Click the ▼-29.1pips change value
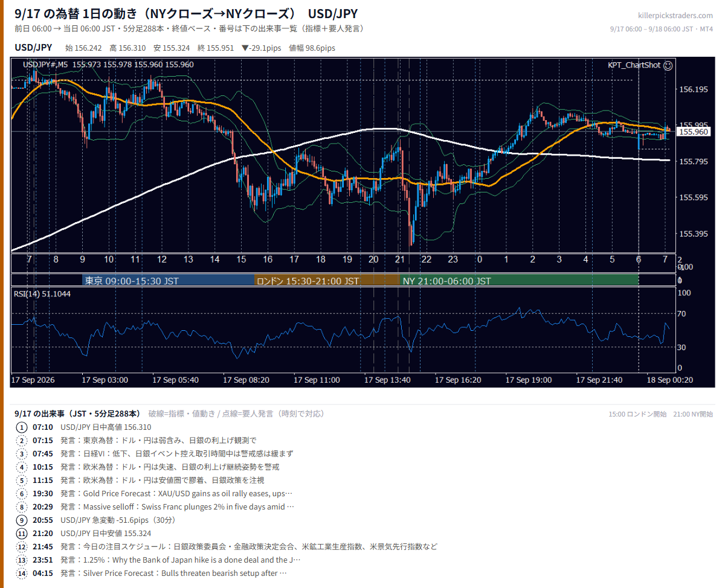The width and height of the screenshot is (725, 588). (261, 48)
